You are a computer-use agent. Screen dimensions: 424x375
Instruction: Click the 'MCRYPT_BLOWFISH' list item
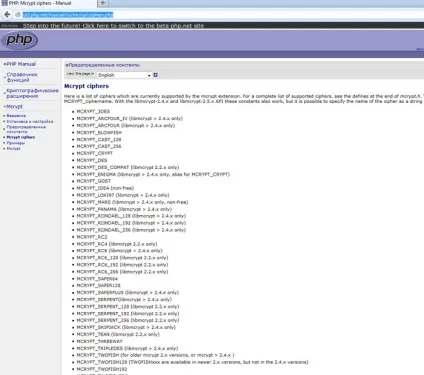click(x=99, y=132)
